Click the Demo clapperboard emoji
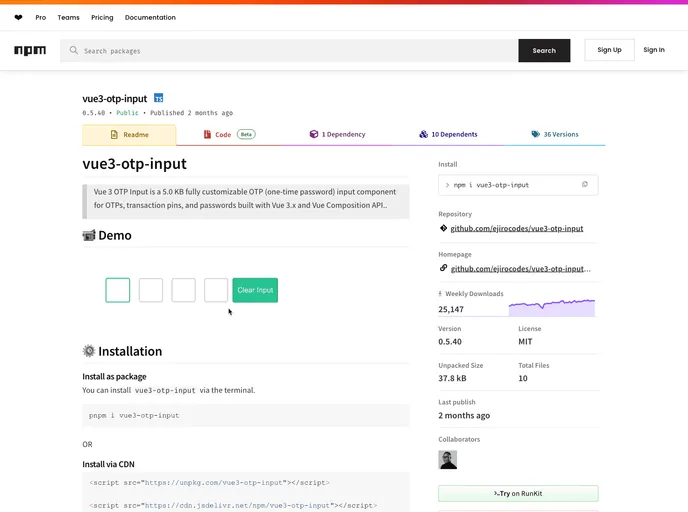The height and width of the screenshot is (512, 688). point(89,236)
